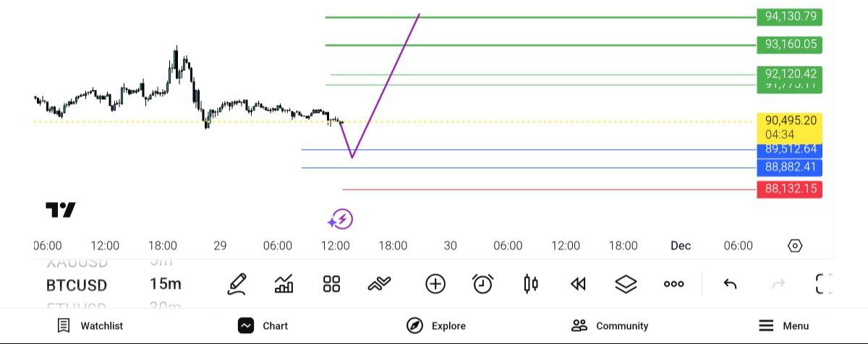Click the undo arrow icon
Image resolution: width=868 pixels, height=344 pixels.
click(x=730, y=284)
